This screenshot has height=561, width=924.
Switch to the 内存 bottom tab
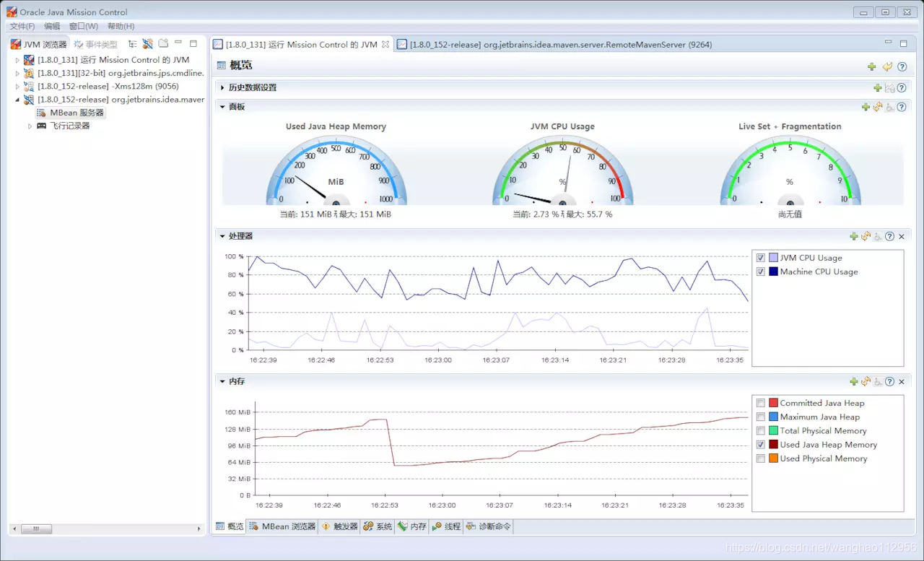(x=412, y=526)
